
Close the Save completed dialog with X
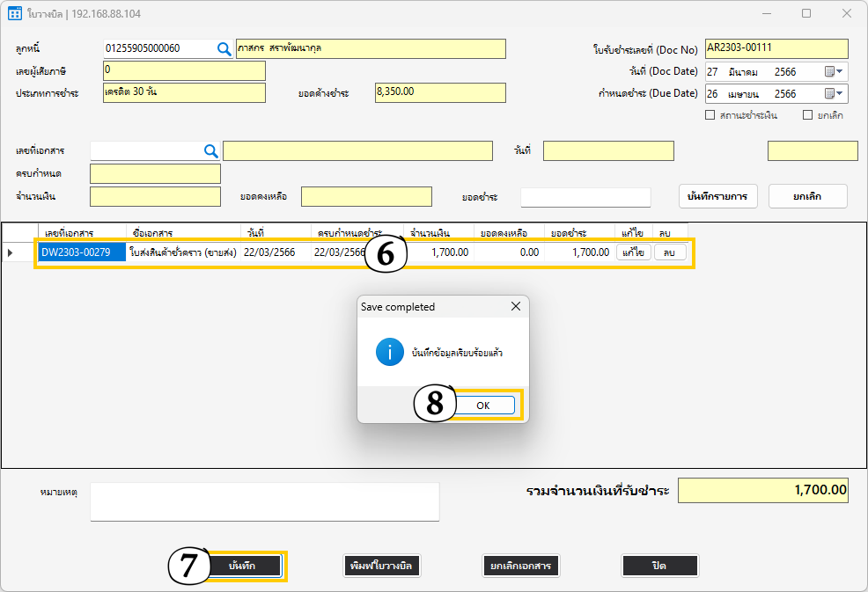tap(515, 306)
